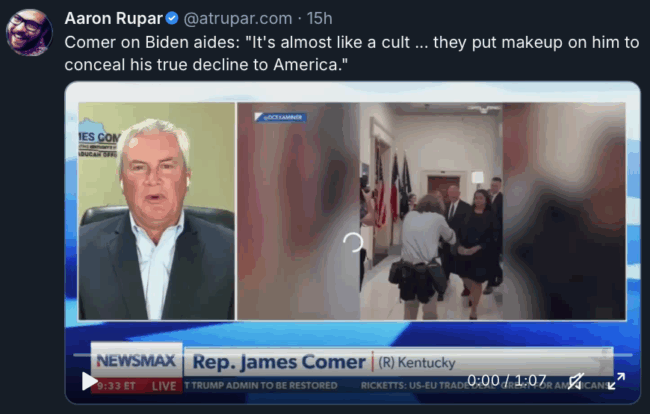Play the Newsmax video clip
The image size is (650, 414).
tap(89, 381)
